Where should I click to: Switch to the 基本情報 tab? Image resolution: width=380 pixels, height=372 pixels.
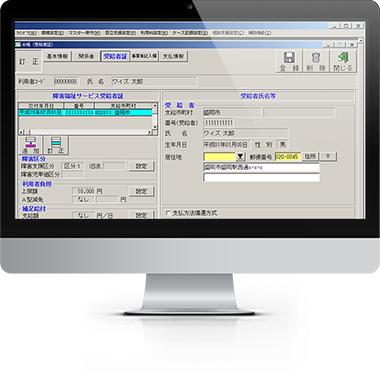coord(57,56)
